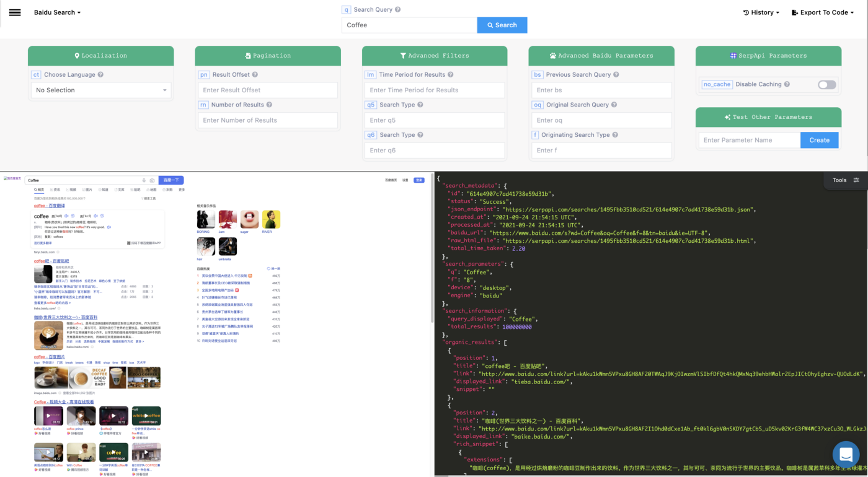The width and height of the screenshot is (868, 477).
Task: Collapse the SerpApi Parameters header
Action: 768,56
